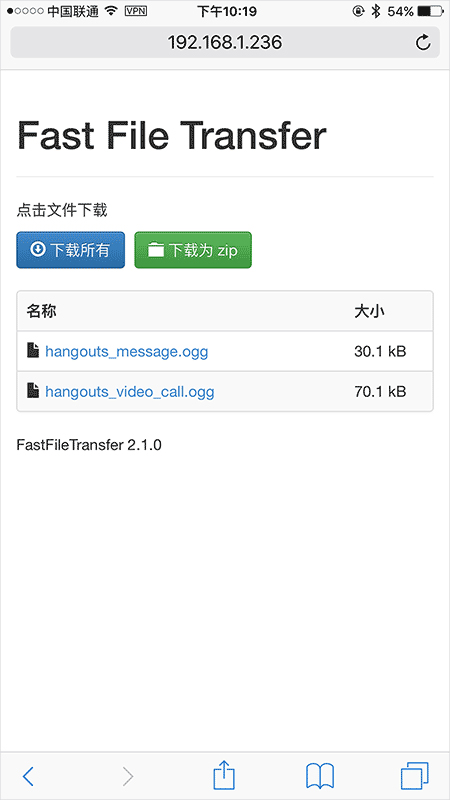The image size is (450, 800).
Task: Open the Safari share sheet icon
Action: (x=224, y=774)
